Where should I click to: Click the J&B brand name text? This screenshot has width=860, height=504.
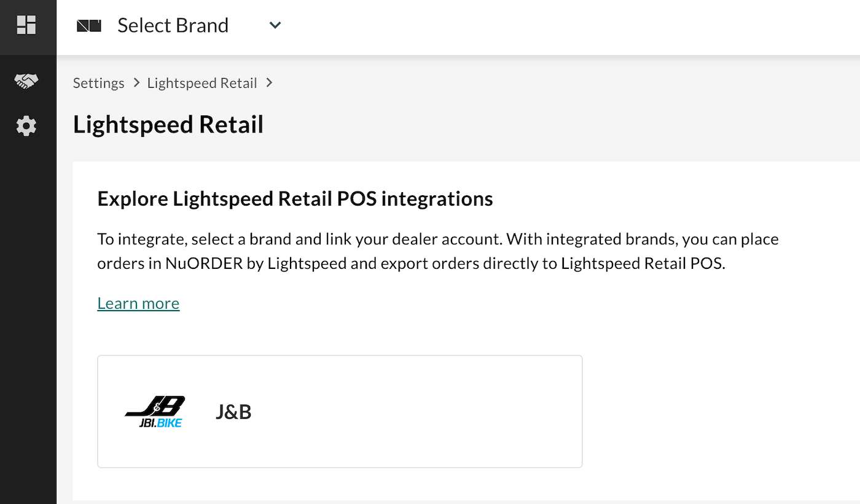233,411
